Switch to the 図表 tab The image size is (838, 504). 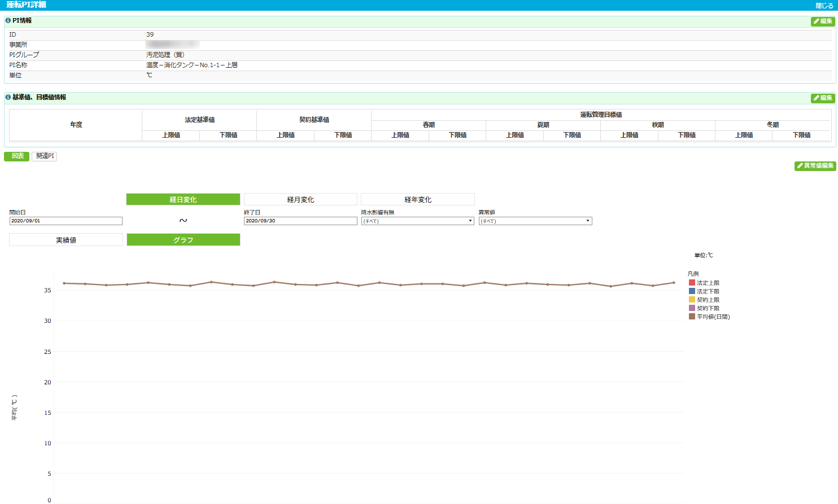coord(17,156)
